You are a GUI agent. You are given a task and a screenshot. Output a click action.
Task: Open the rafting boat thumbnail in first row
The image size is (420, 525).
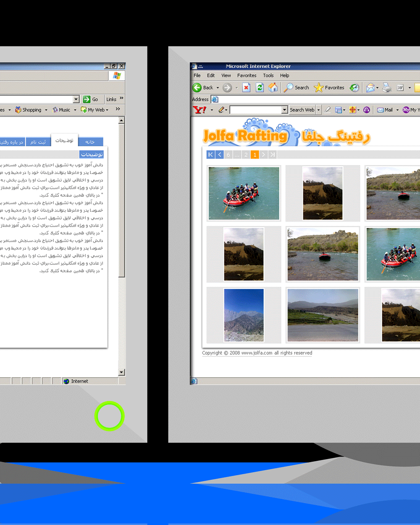pos(244,194)
